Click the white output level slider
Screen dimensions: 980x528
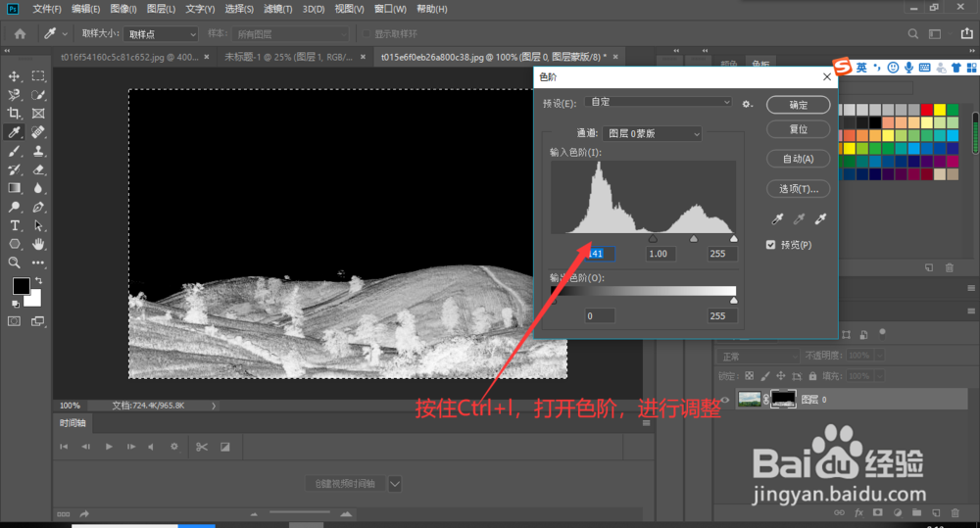pyautogui.click(x=734, y=301)
